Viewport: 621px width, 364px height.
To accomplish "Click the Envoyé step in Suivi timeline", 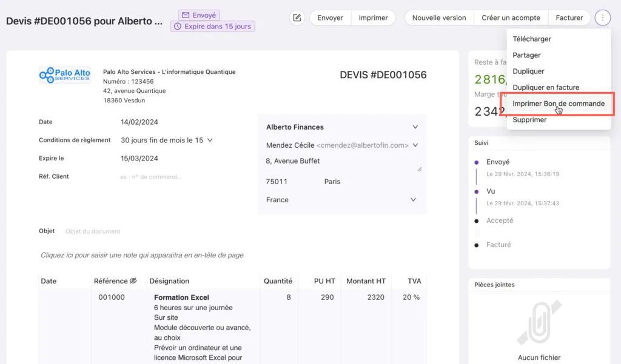I will [x=498, y=162].
